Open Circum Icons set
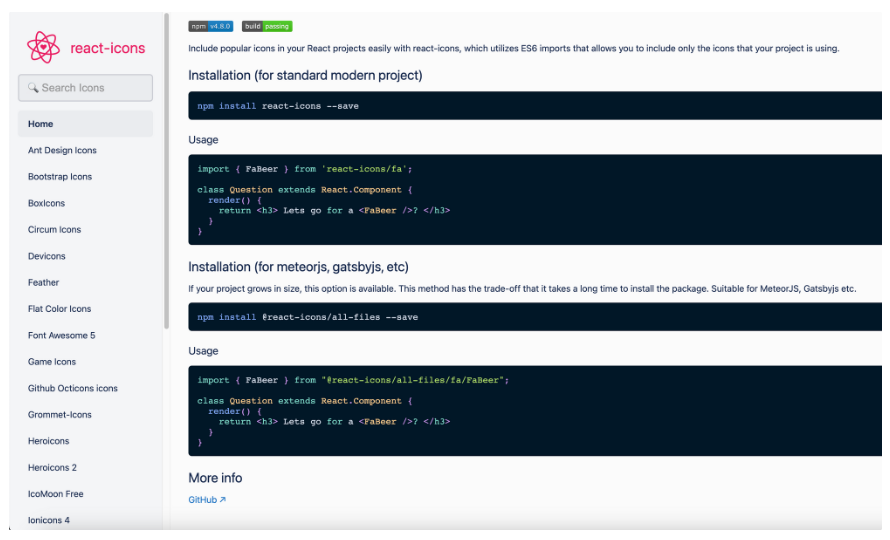890x540 pixels. [54, 229]
